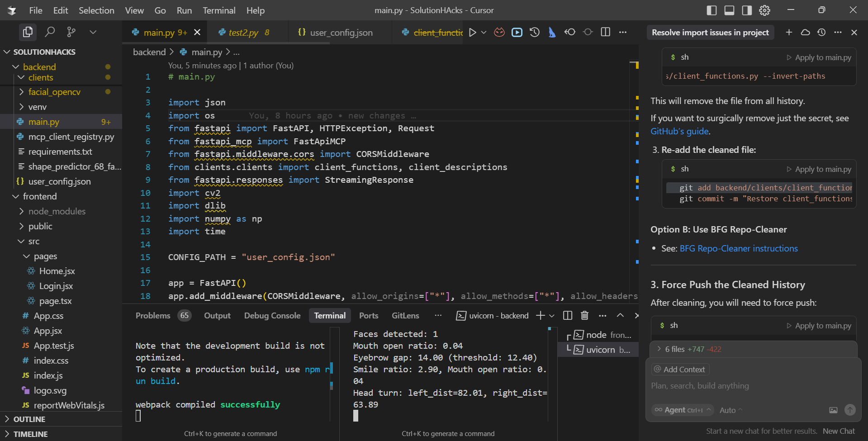Open BFG Repo-Cleaner instructions link
The width and height of the screenshot is (868, 441).
(x=738, y=248)
